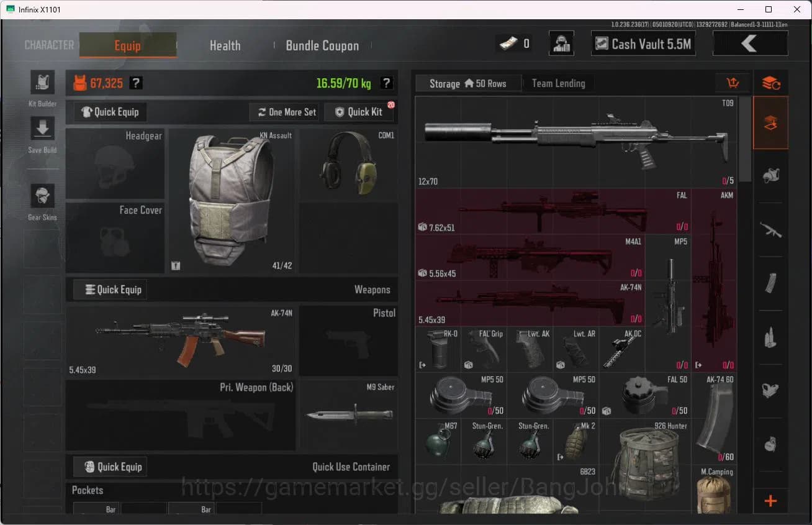Click Quick Equip button for gear
The width and height of the screenshot is (812, 525).
coord(110,112)
